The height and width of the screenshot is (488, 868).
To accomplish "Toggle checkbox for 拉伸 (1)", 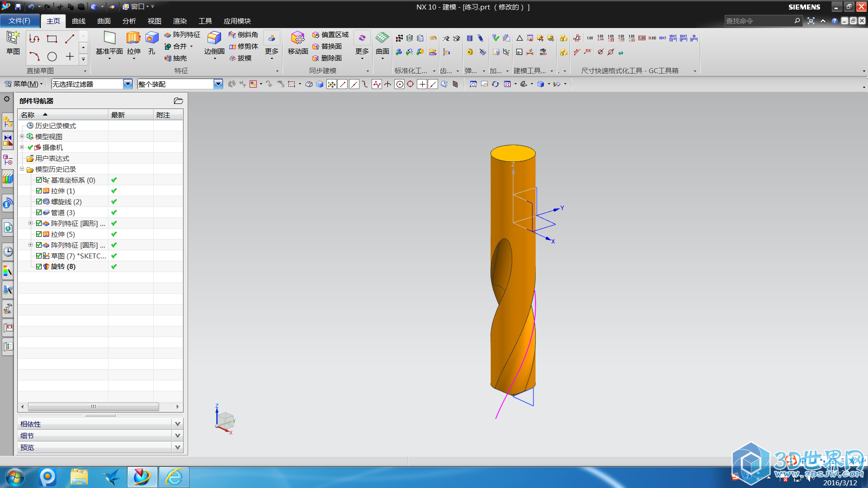I will tap(39, 191).
